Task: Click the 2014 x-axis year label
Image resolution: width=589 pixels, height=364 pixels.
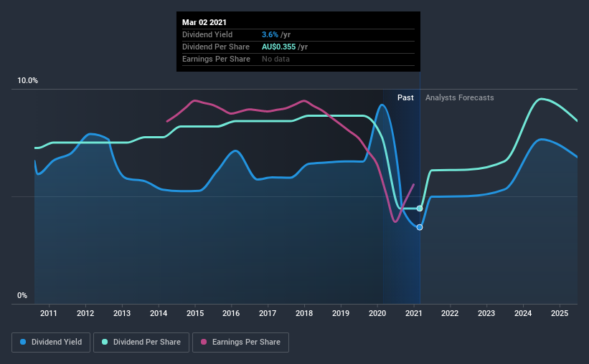Action: 159,313
